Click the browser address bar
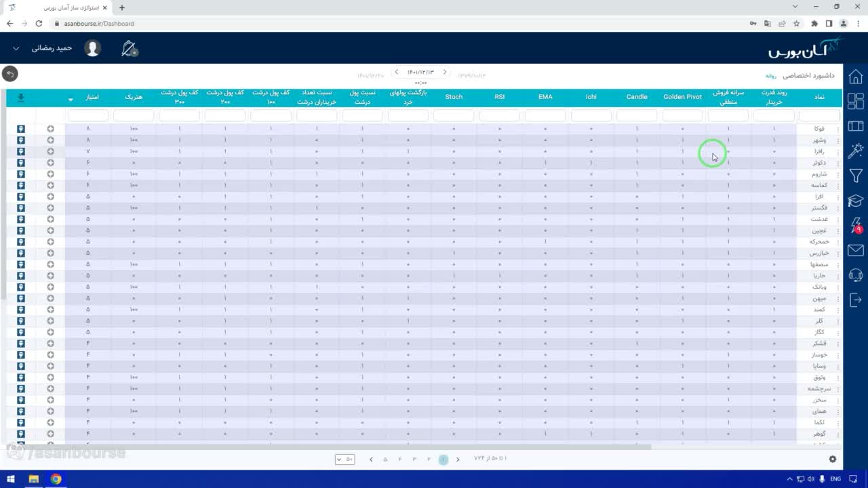Viewport: 868px width, 488px height. (x=400, y=23)
